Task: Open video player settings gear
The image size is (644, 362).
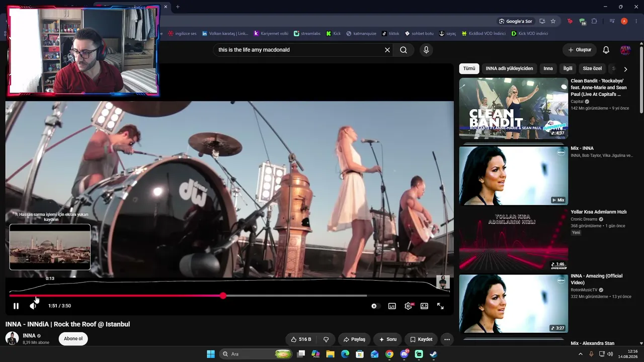Action: (x=408, y=306)
